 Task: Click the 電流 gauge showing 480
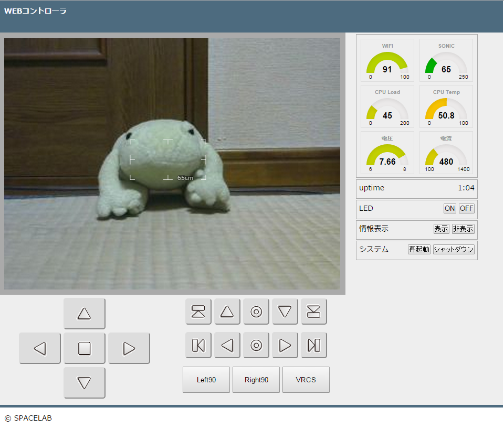[x=446, y=153]
